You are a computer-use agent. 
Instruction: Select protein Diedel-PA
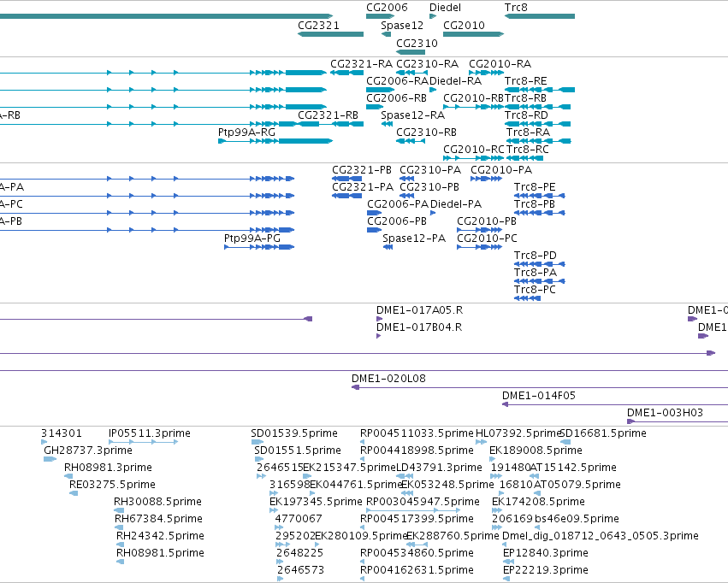coord(433,213)
